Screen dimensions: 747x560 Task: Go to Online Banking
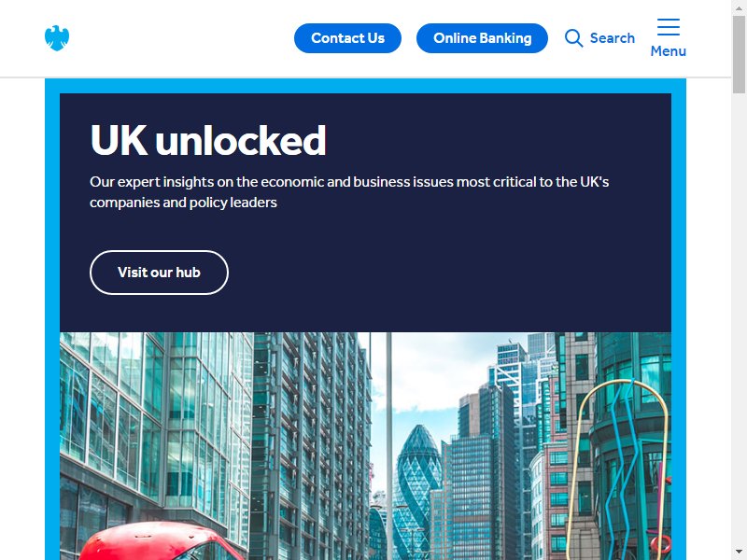[482, 38]
